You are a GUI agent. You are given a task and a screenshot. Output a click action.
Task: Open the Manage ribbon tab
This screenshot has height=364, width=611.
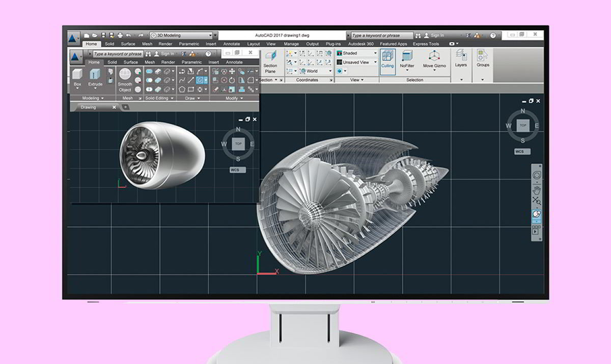(x=291, y=44)
